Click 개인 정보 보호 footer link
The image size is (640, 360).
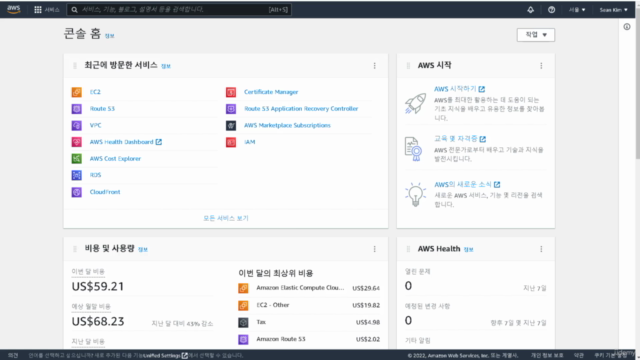click(x=547, y=356)
